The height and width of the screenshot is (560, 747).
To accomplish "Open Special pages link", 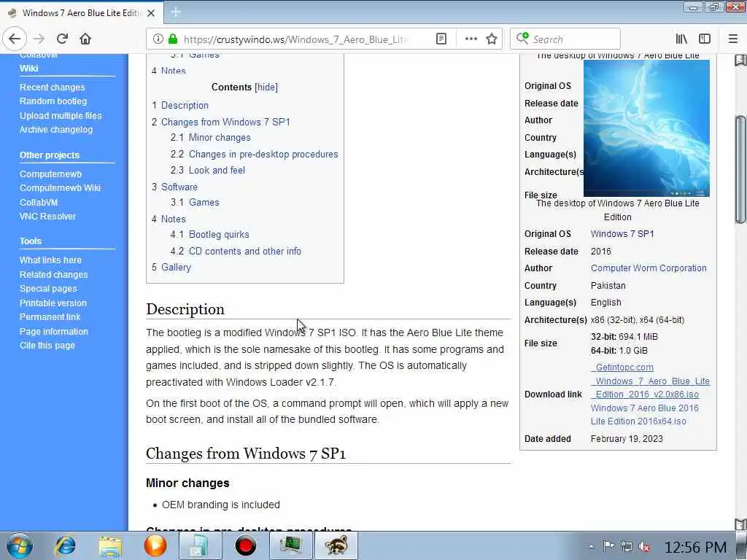I will (x=48, y=289).
